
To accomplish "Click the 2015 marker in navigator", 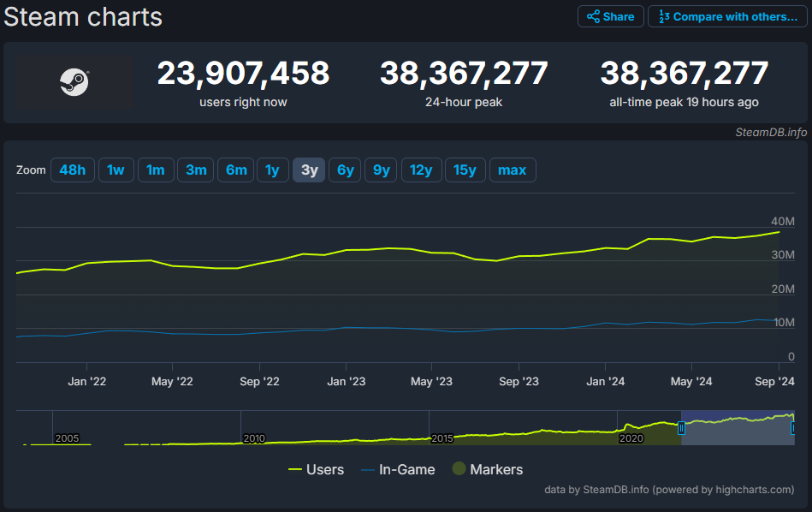I will (x=442, y=438).
